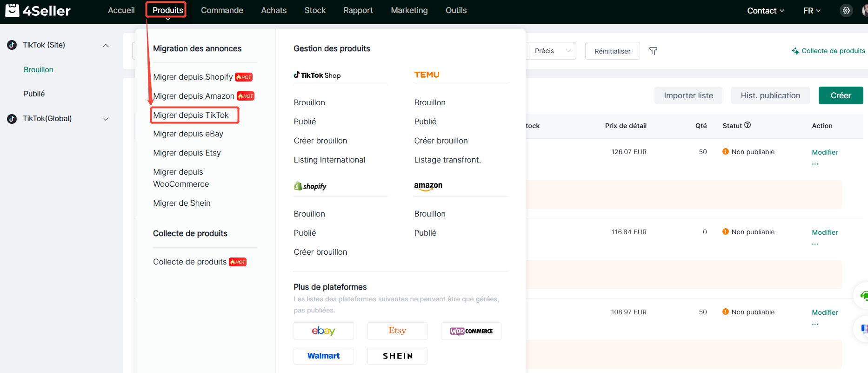Open the WooCommerce platform tile
The height and width of the screenshot is (373, 868).
[471, 331]
